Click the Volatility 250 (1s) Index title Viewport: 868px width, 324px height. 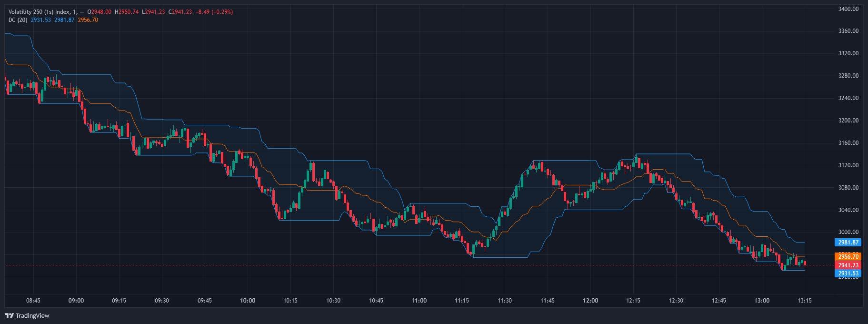pos(40,12)
